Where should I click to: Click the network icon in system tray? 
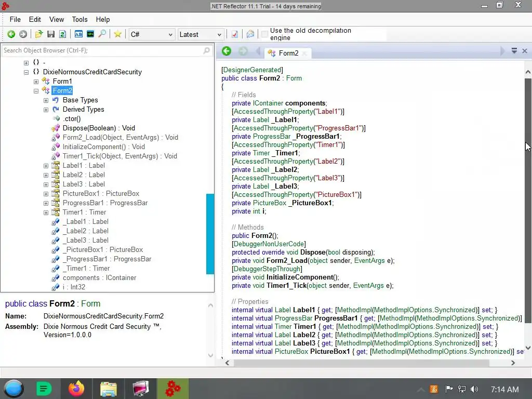(x=462, y=389)
